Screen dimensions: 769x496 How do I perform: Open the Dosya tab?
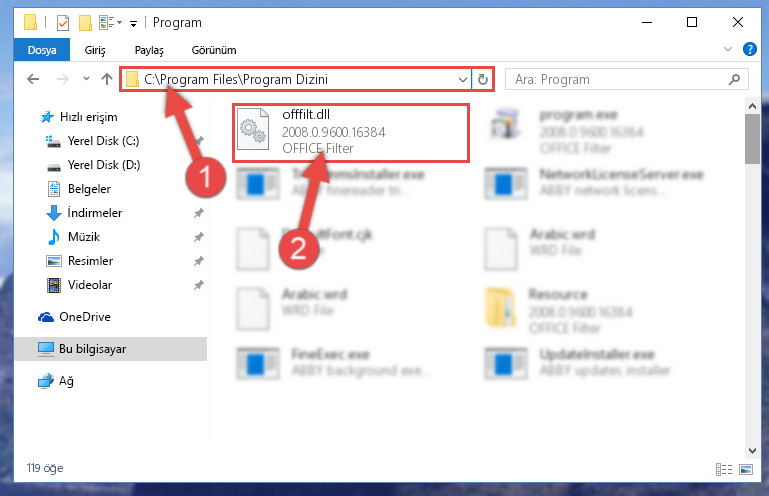point(42,50)
